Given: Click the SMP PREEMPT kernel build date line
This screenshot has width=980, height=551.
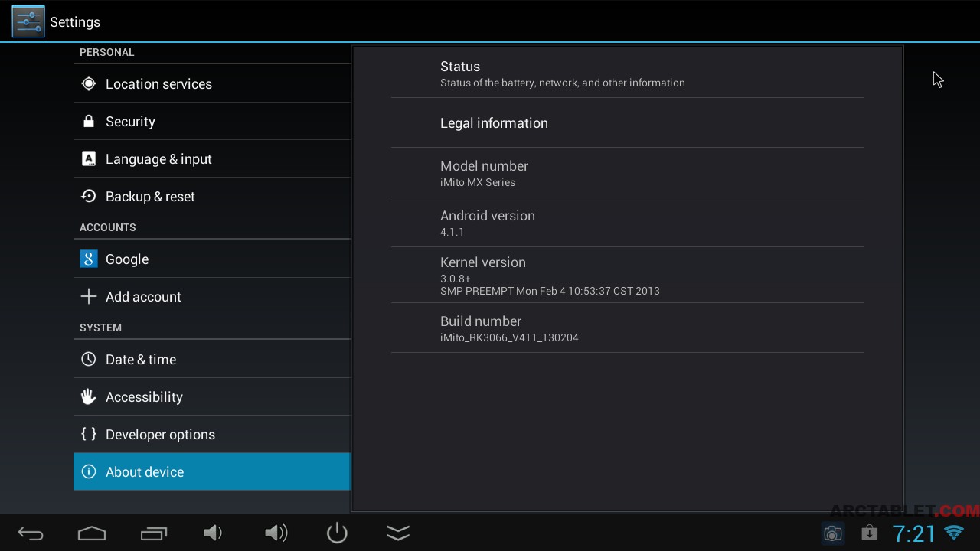Looking at the screenshot, I should pos(550,291).
